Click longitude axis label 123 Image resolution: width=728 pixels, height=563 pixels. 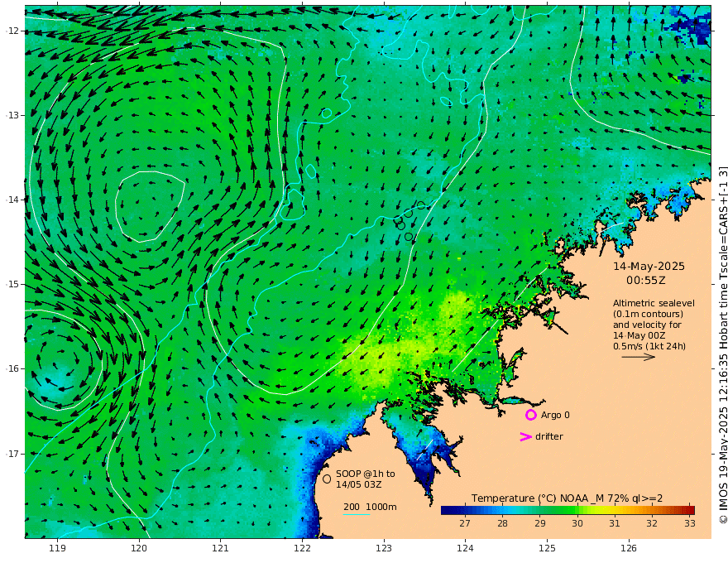[384, 548]
